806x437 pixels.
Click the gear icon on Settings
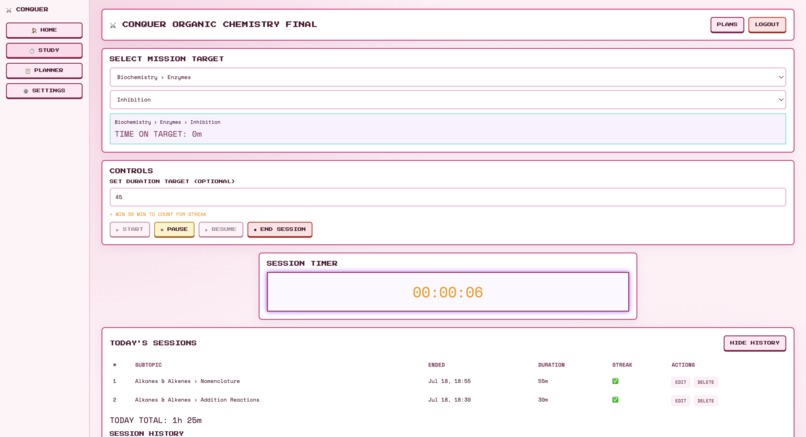26,91
